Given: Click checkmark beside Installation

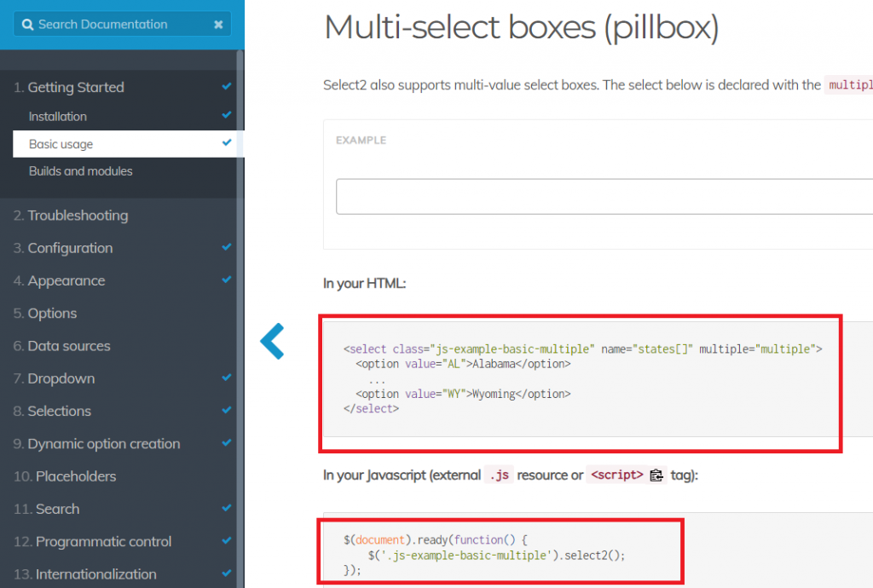Looking at the screenshot, I should click(x=227, y=115).
